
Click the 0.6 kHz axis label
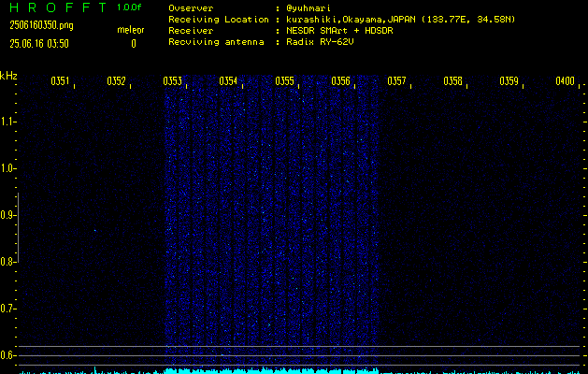[x=7, y=355]
